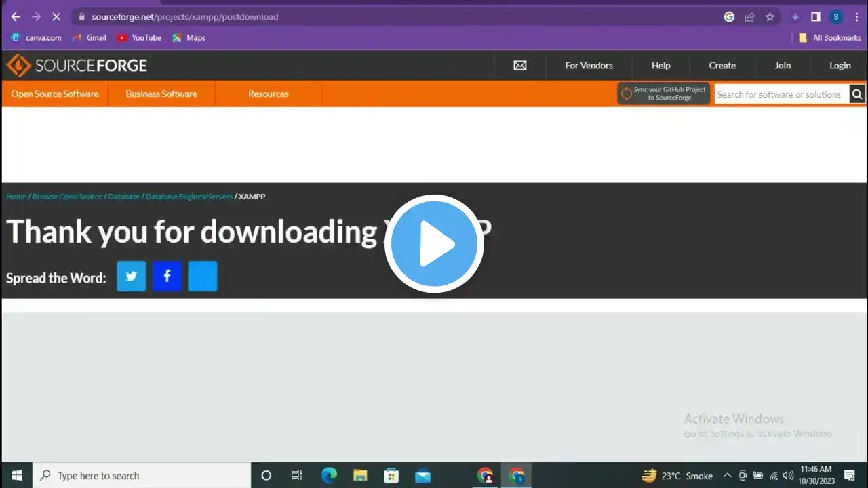This screenshot has height=488, width=868.
Task: Click the address bar URL
Action: (185, 17)
